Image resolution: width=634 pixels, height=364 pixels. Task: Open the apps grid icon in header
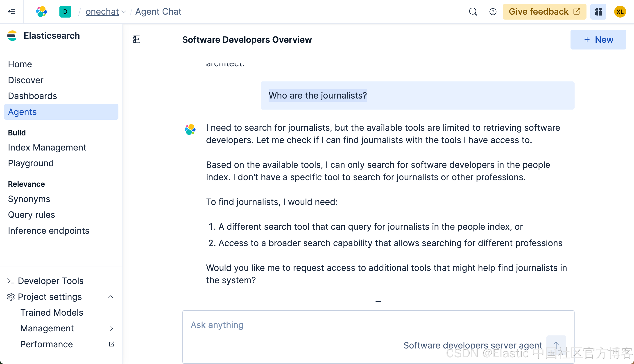point(598,11)
